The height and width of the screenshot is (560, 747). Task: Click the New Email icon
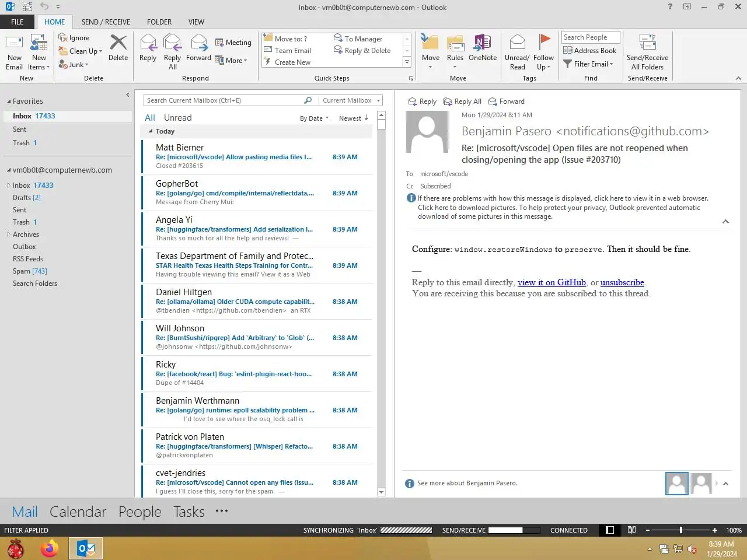[14, 43]
